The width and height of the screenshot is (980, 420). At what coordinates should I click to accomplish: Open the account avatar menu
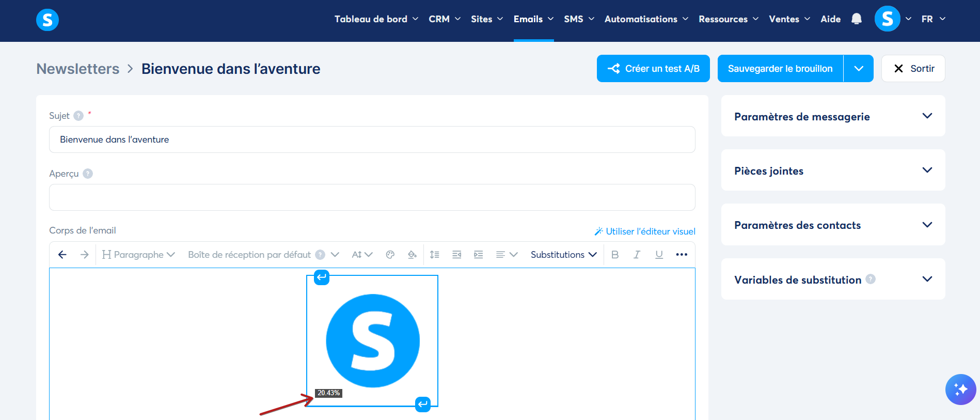click(888, 19)
